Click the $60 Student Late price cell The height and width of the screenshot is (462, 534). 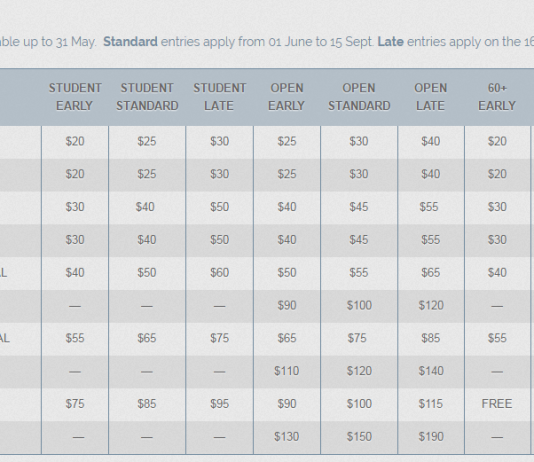pyautogui.click(x=220, y=273)
